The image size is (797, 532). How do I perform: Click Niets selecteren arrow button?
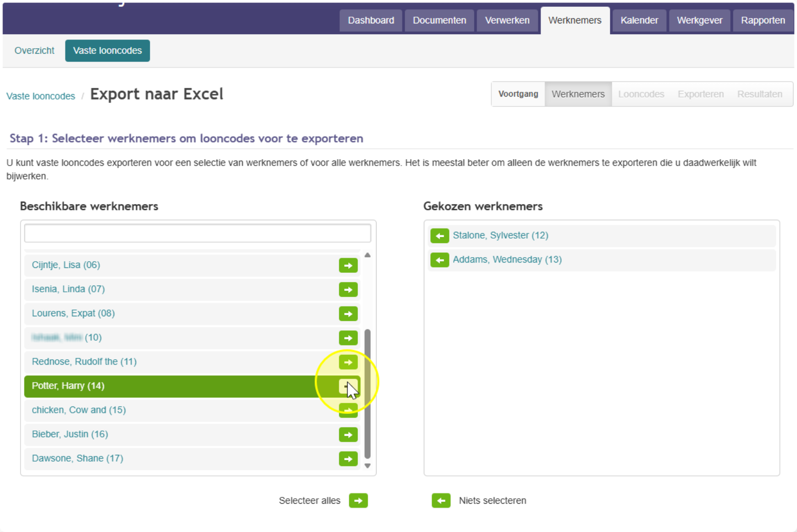point(441,501)
